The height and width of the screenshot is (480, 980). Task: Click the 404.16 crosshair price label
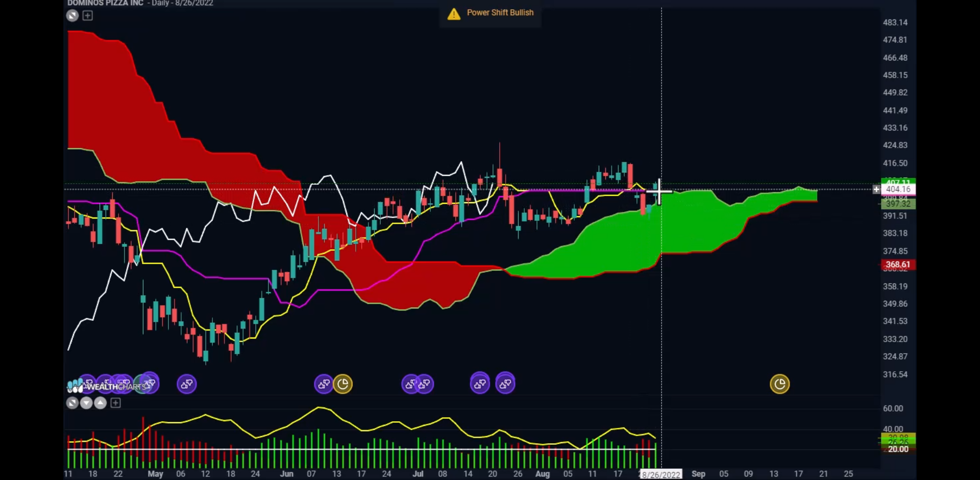click(x=898, y=189)
